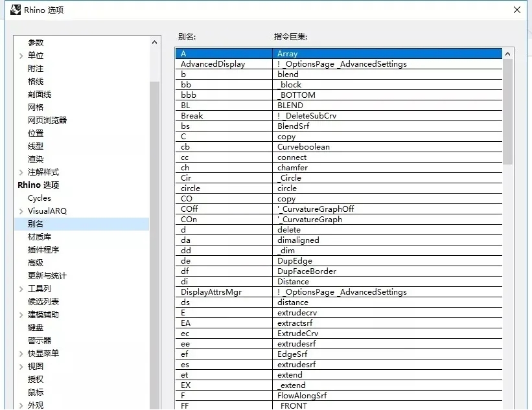Image resolution: width=532 pixels, height=410 pixels.
Task: Close the Rhino 选项 dialog
Action: pyautogui.click(x=516, y=10)
